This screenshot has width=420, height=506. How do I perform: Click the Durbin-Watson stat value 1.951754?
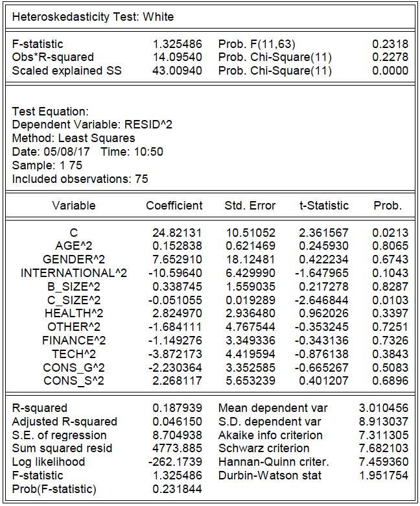click(384, 476)
